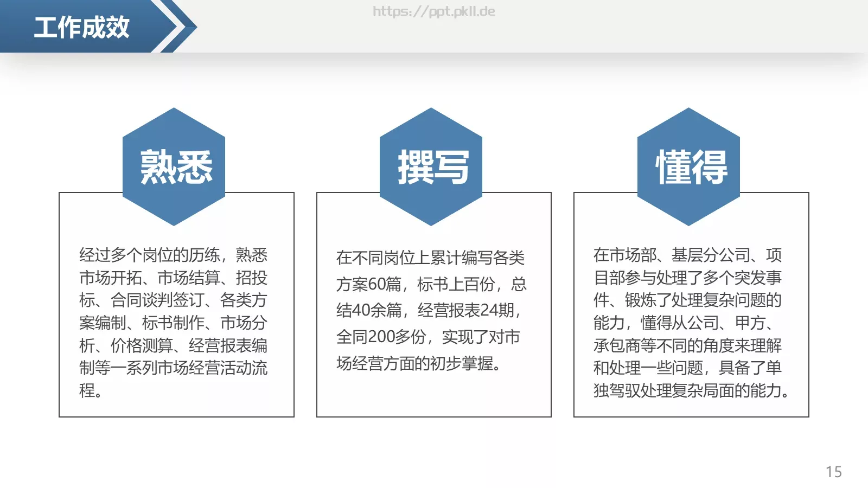The width and height of the screenshot is (868, 488).
Task: Select the 懂得 hexagon badge
Action: click(688, 166)
